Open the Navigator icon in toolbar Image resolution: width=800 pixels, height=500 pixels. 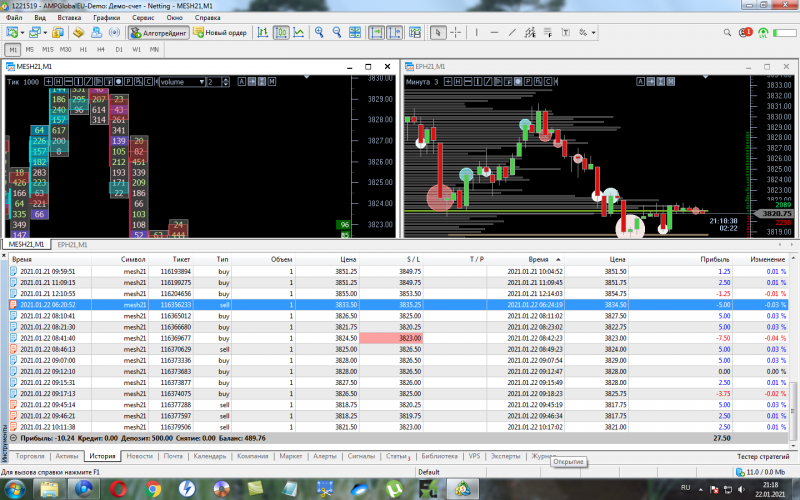tap(96, 33)
